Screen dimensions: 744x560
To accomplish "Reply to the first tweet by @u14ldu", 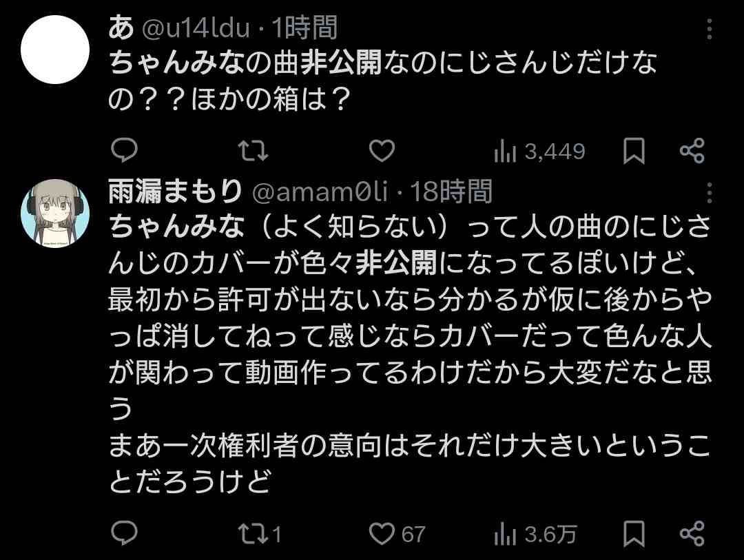I will (124, 151).
